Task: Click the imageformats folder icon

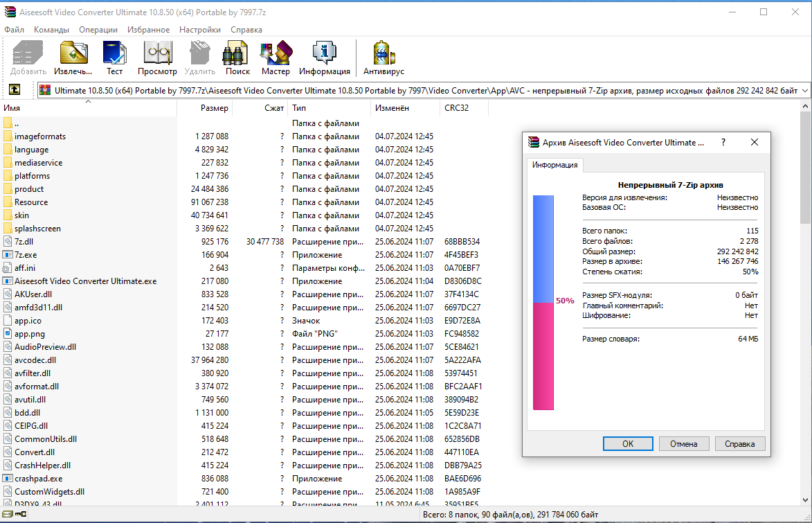Action: coord(8,136)
